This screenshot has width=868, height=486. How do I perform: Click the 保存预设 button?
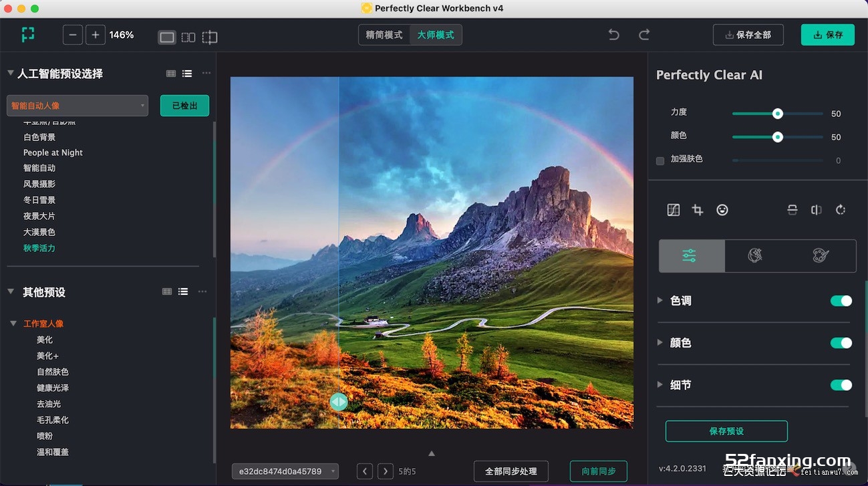pos(726,431)
